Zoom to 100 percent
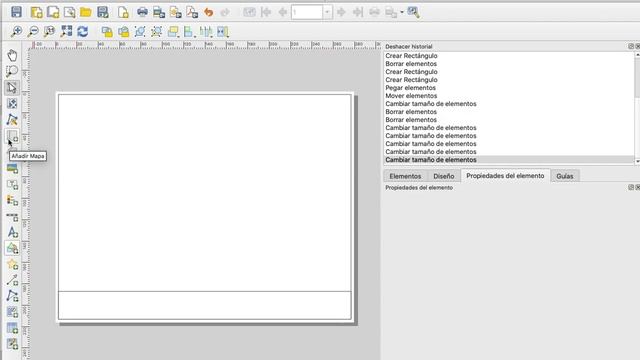Screen dimensions: 640x360 point(49,31)
